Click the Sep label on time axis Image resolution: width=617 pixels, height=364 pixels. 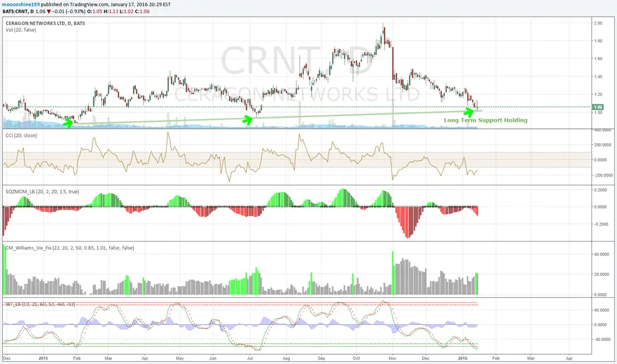coord(322,359)
